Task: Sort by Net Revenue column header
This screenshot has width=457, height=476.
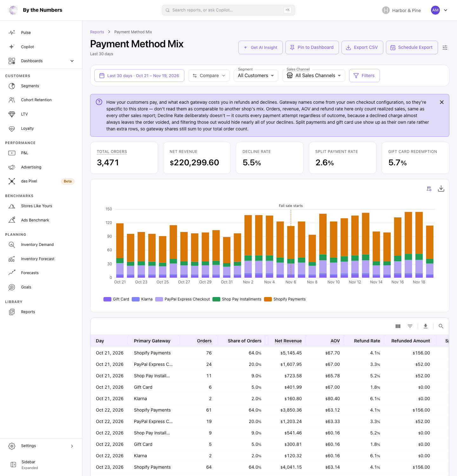Action: (x=288, y=341)
